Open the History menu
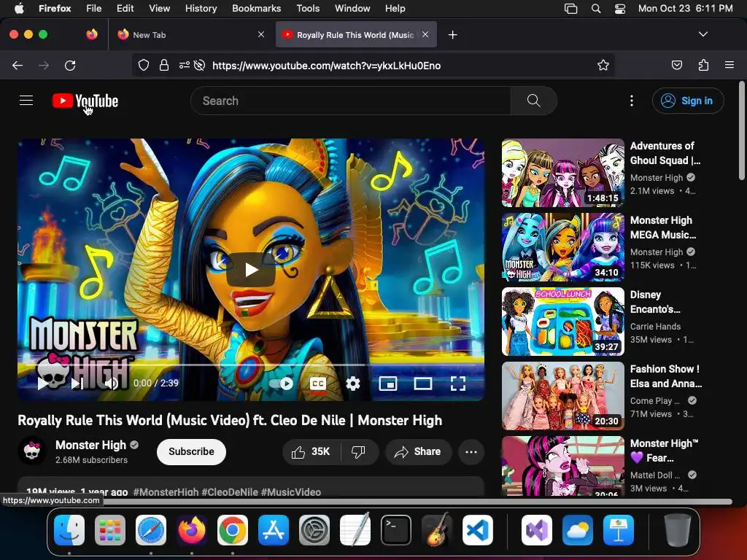 coord(201,8)
